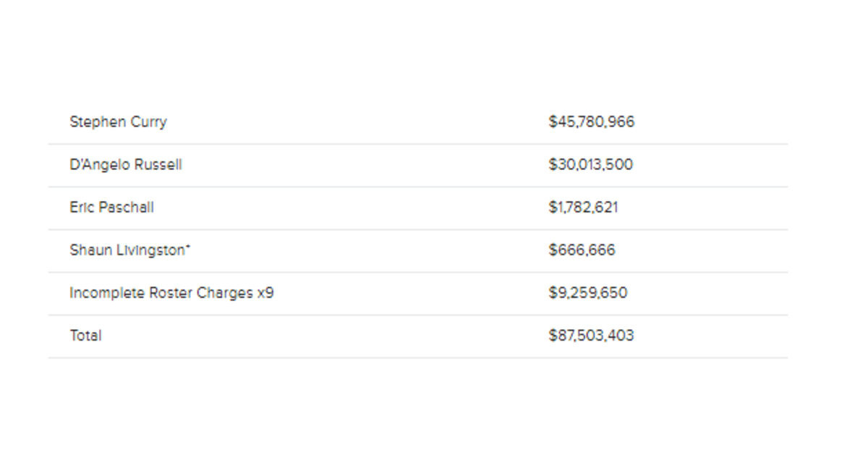The image size is (868, 473).
Task: Select the Stephen Curry name cell
Action: [x=118, y=122]
